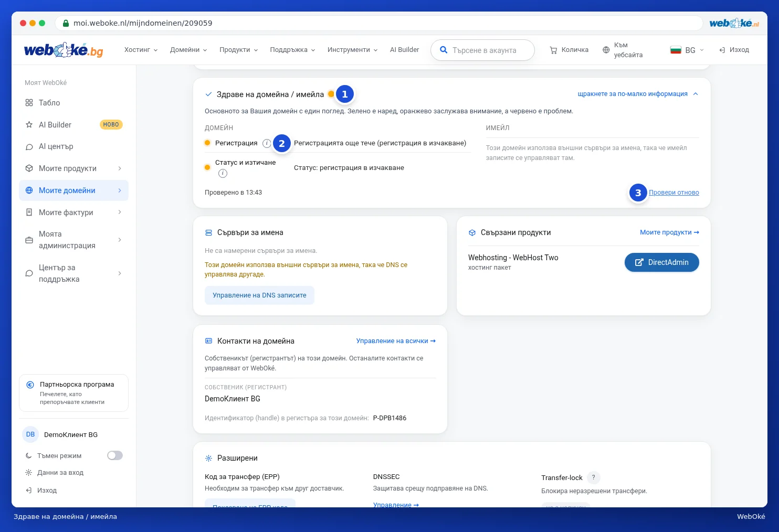779x532 pixels.
Task: Click the AI Builder star icon in sidebar
Action: click(29, 125)
